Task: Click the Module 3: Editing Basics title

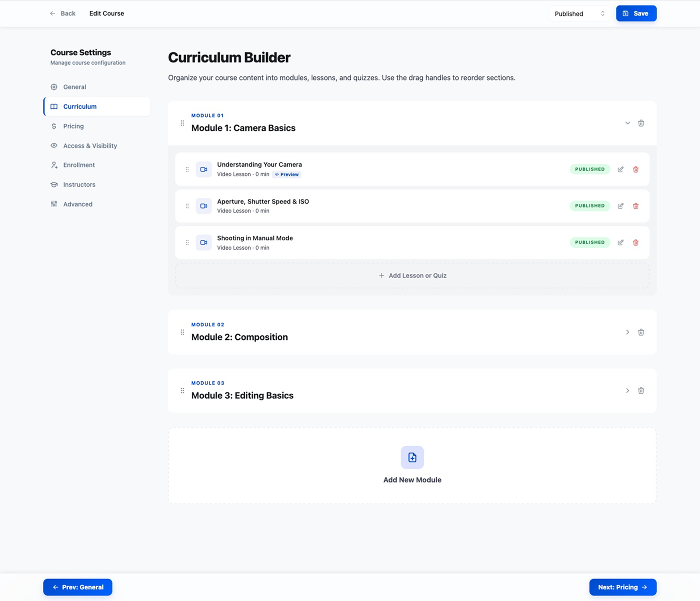Action: pos(243,395)
